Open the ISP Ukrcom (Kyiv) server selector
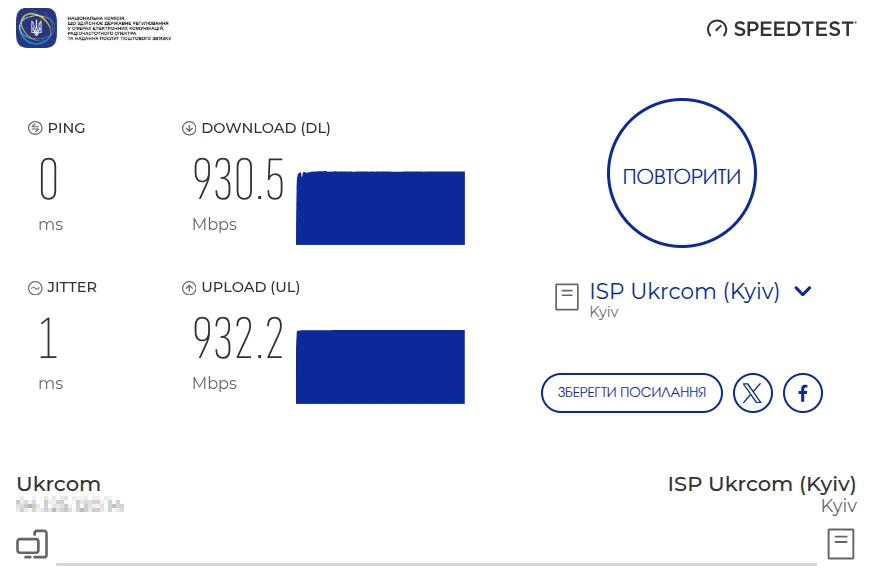 pyautogui.click(x=684, y=291)
